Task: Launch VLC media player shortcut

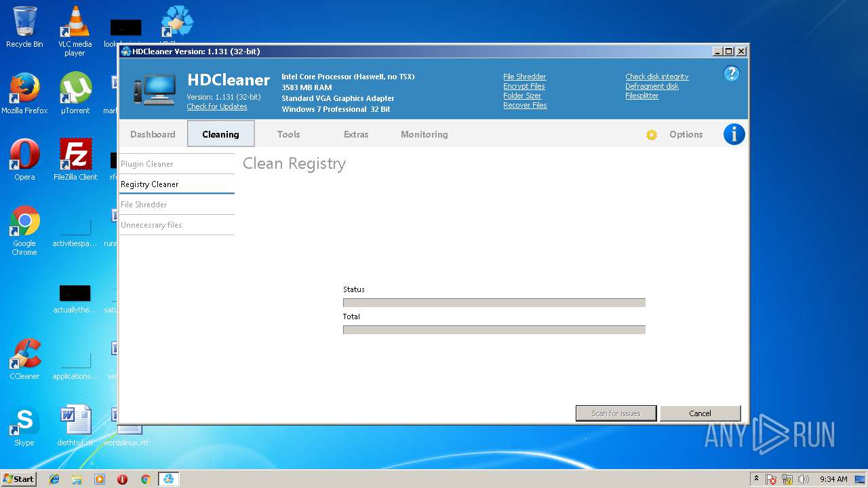Action: click(x=75, y=31)
